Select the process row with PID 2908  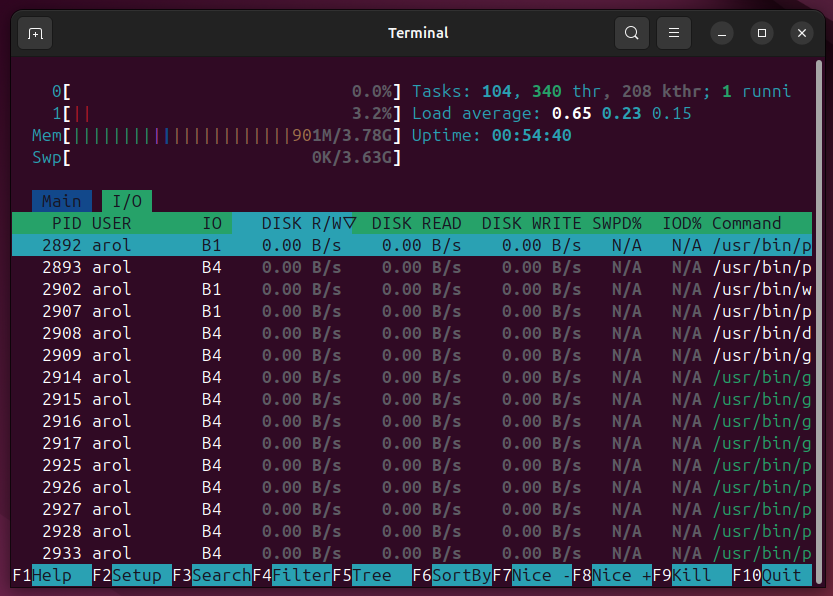[x=412, y=334]
